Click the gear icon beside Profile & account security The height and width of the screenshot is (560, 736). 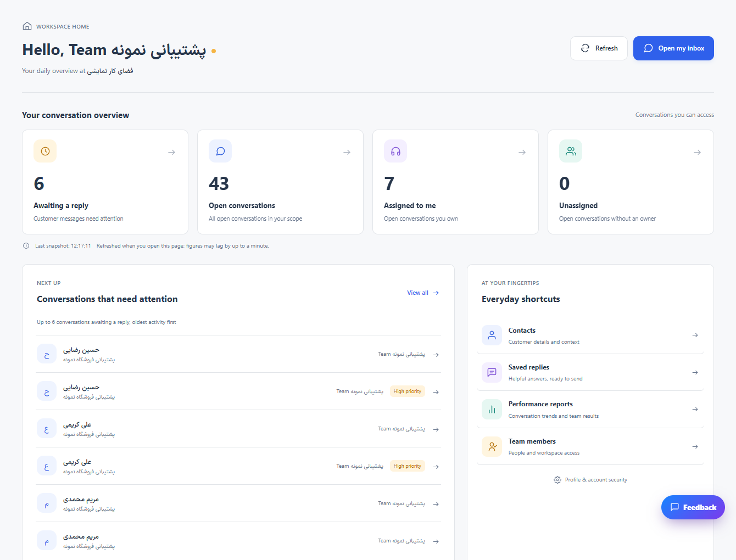557,480
